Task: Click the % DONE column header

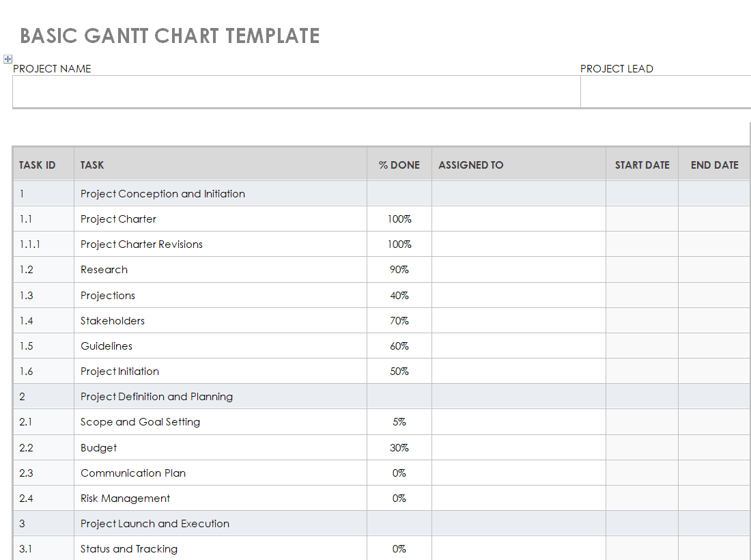Action: 399,165
